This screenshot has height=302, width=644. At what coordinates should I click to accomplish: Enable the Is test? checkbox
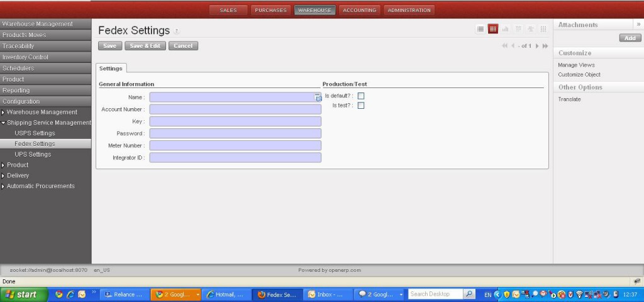pos(360,106)
